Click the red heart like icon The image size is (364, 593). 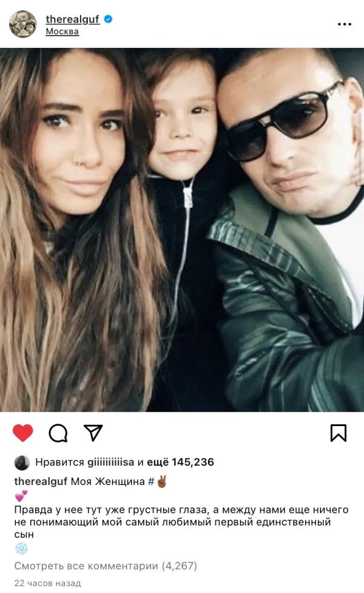tap(22, 433)
